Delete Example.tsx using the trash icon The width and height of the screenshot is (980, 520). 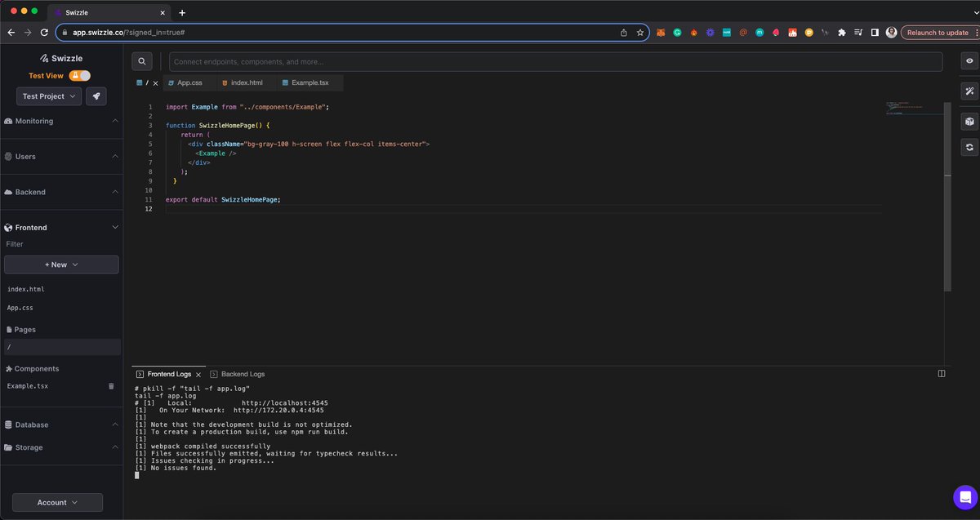(x=110, y=385)
